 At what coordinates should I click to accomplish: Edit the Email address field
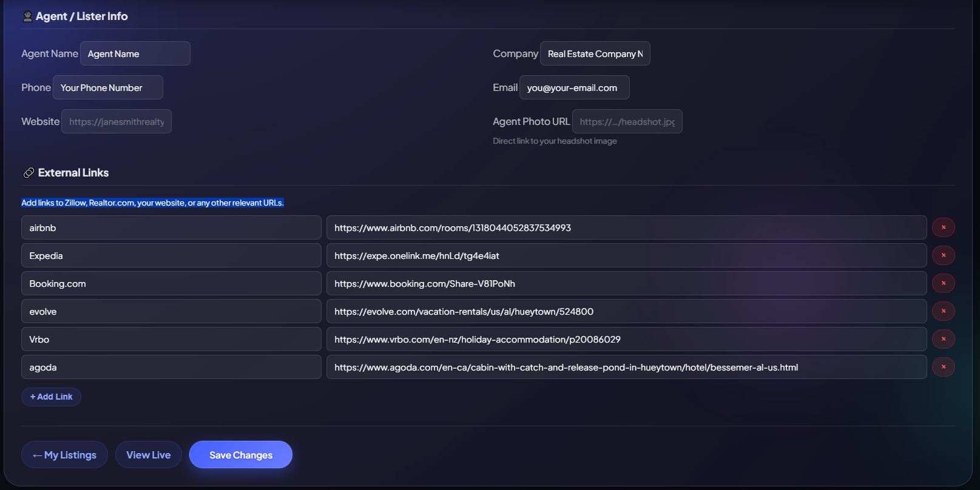point(574,88)
